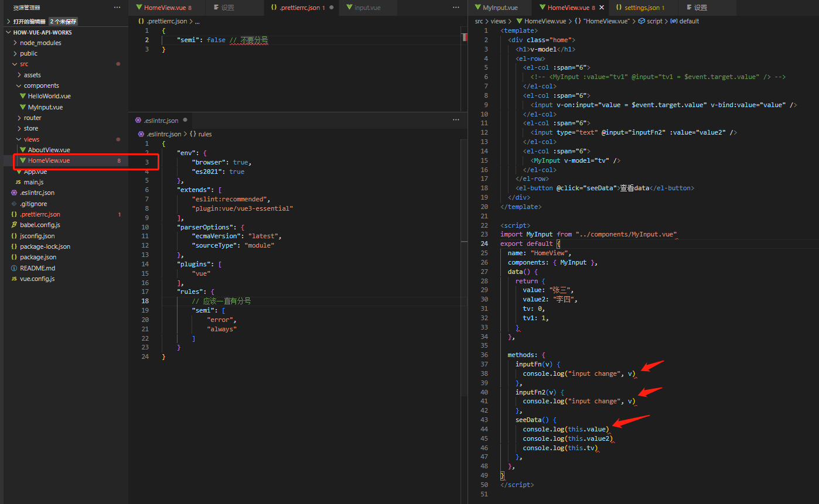Open the explorer panel more actions menu
The width and height of the screenshot is (819, 504).
tap(117, 8)
